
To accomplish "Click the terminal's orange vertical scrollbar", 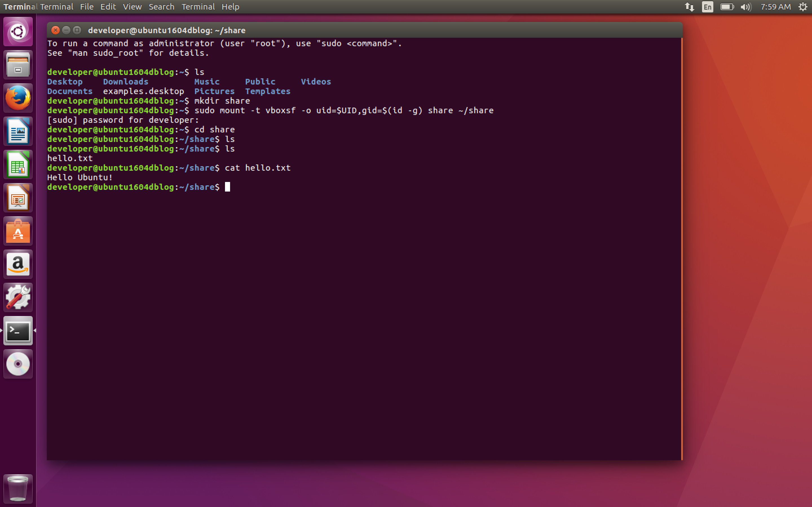I will point(681,248).
